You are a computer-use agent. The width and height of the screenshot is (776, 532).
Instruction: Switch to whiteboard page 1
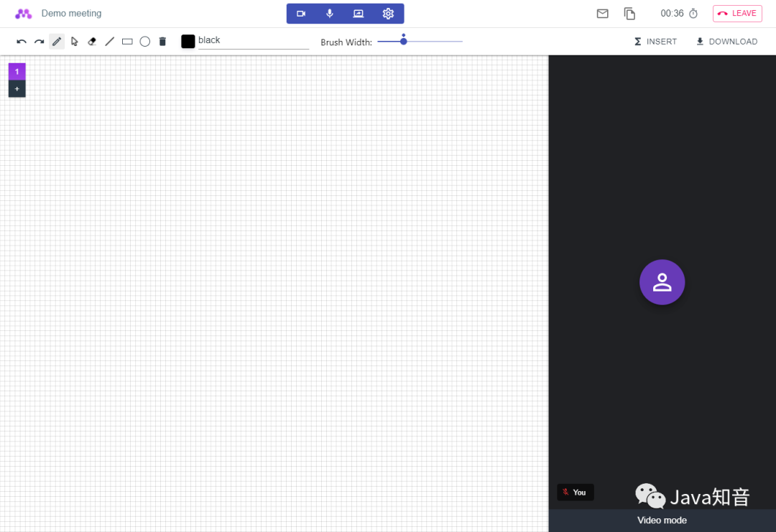click(x=17, y=72)
